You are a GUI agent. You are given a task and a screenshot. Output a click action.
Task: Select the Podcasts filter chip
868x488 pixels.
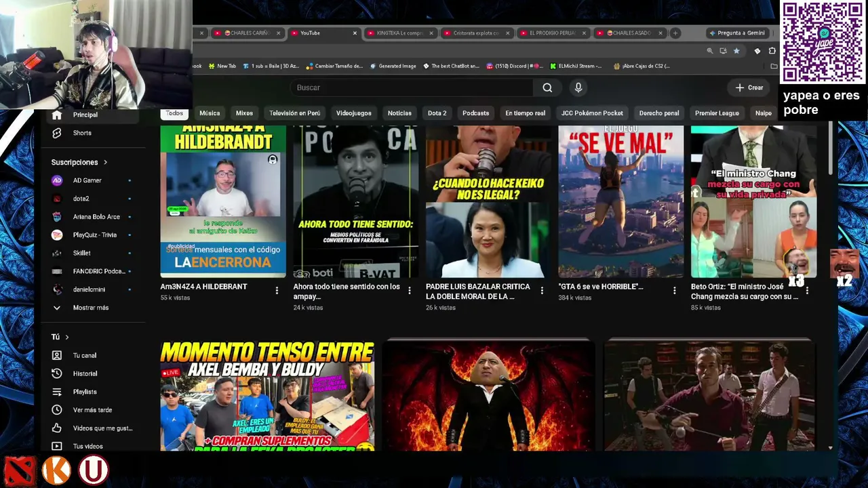click(x=475, y=113)
